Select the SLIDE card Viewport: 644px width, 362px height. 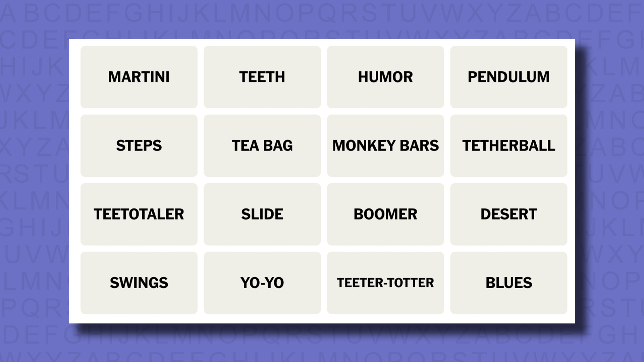(x=262, y=214)
